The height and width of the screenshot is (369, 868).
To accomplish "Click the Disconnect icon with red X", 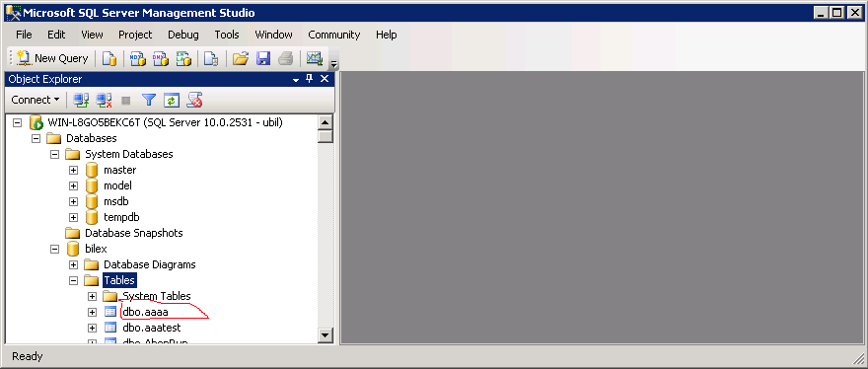I will pyautogui.click(x=104, y=100).
